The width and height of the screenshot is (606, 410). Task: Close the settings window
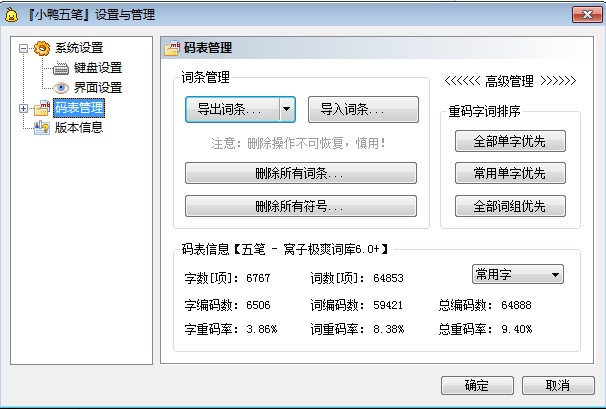point(587,15)
